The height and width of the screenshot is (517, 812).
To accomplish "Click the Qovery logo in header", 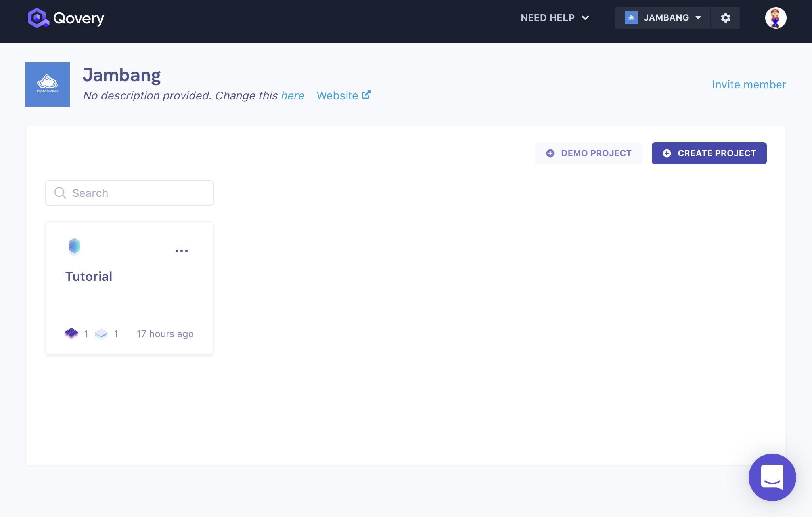I will coord(66,18).
